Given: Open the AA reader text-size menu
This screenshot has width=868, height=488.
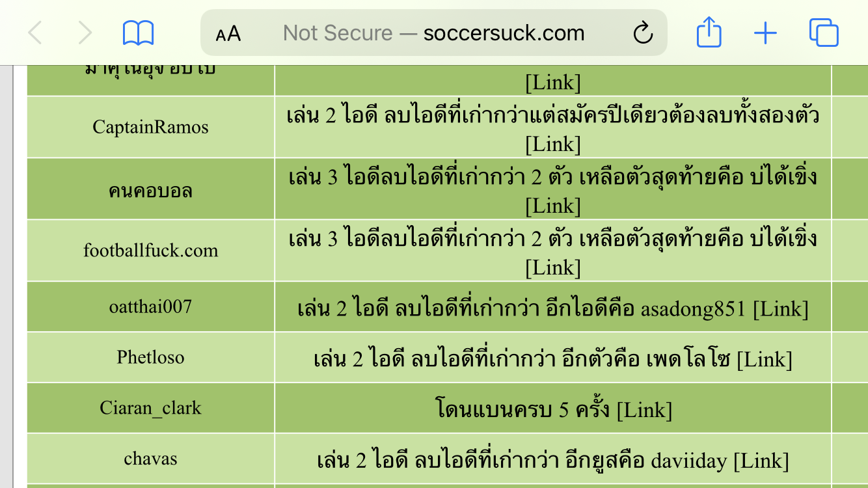Looking at the screenshot, I should 228,33.
